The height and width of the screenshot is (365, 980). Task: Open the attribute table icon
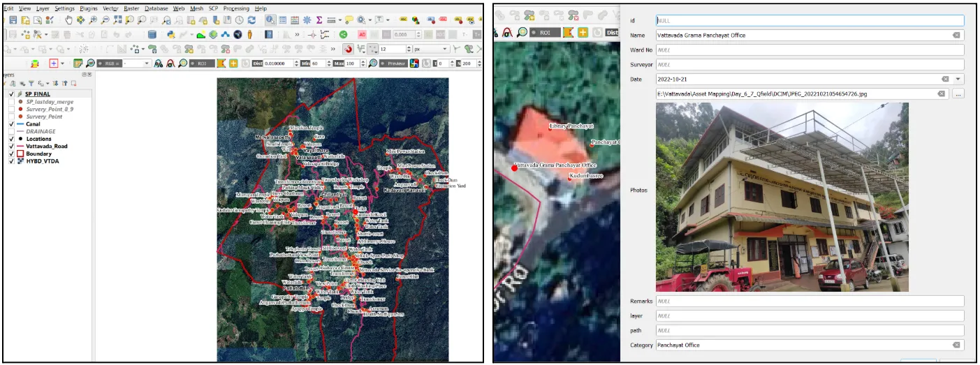coord(283,20)
